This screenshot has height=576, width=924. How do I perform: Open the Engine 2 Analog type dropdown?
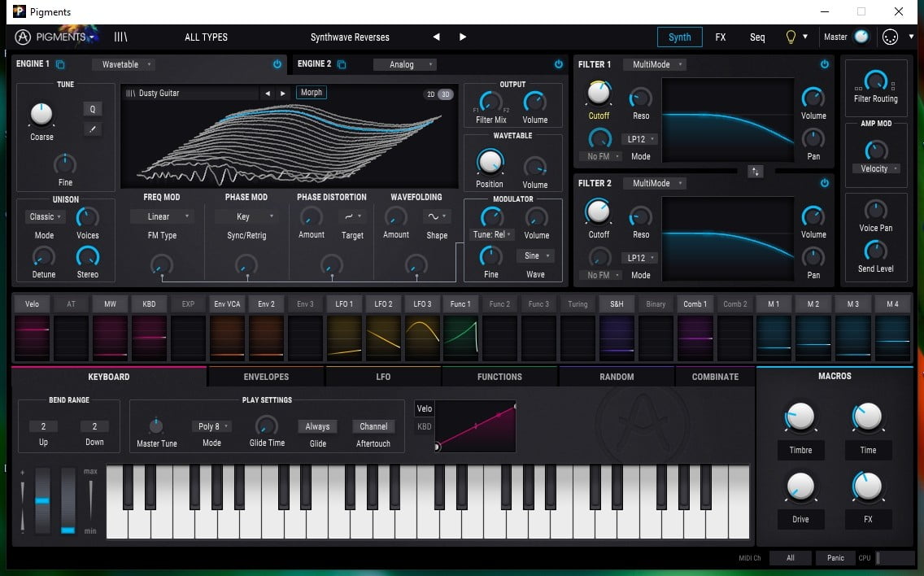[406, 64]
